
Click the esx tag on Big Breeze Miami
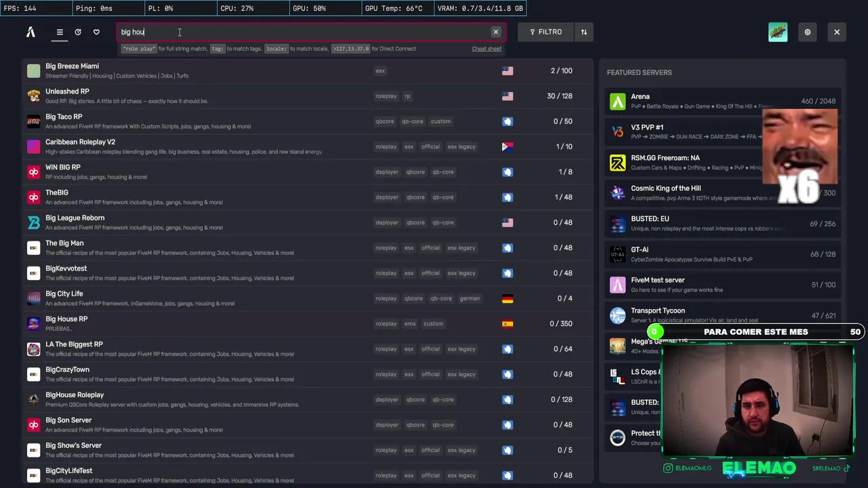pos(380,70)
